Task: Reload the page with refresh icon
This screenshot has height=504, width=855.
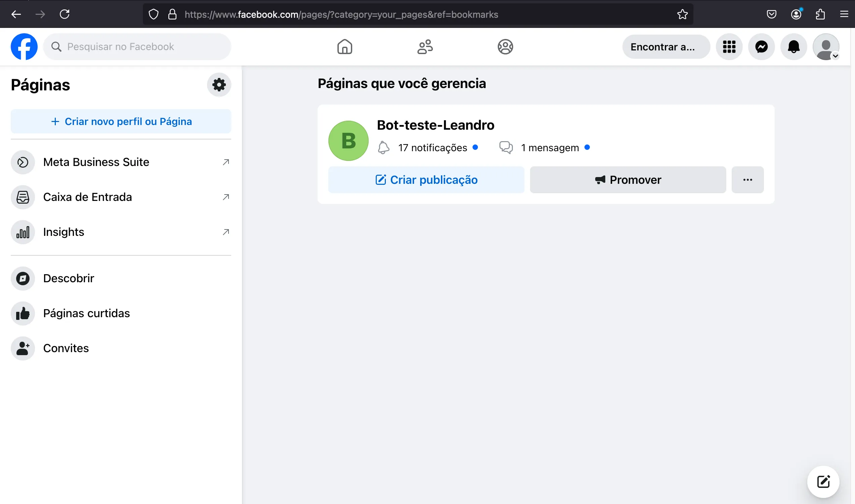Action: [65, 14]
